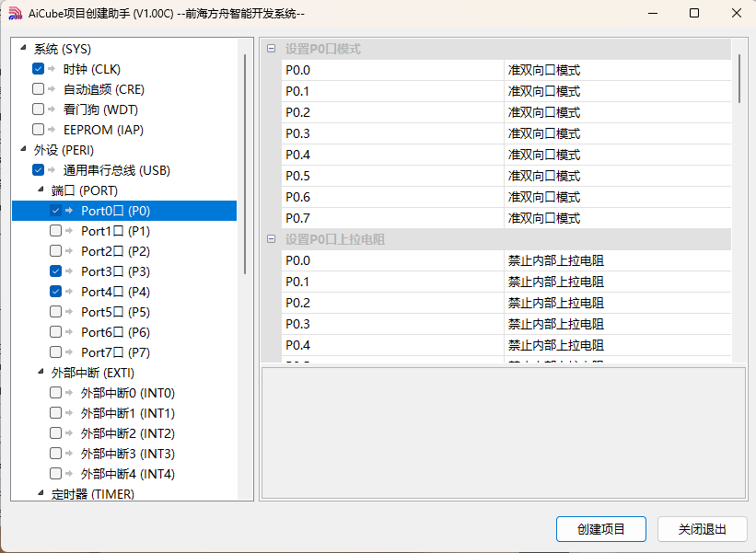Select the P0.4 row name in 设置P0口上拉电阻
The height and width of the screenshot is (553, 756).
pyautogui.click(x=392, y=345)
